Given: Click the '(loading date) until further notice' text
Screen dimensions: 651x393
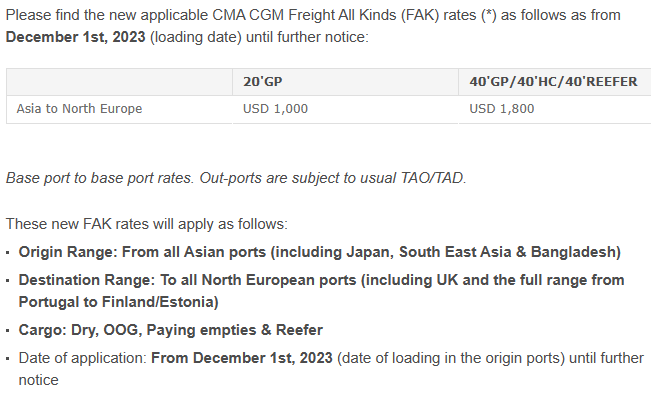Looking at the screenshot, I should [x=259, y=37].
